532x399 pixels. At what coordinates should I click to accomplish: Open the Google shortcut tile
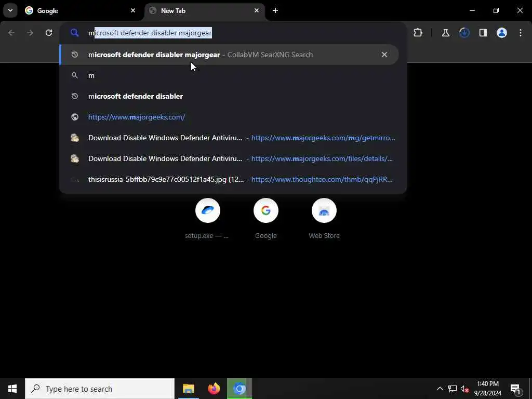[x=266, y=219]
